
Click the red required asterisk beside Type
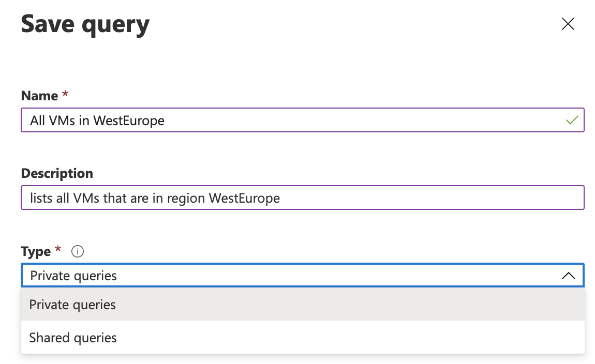[58, 249]
